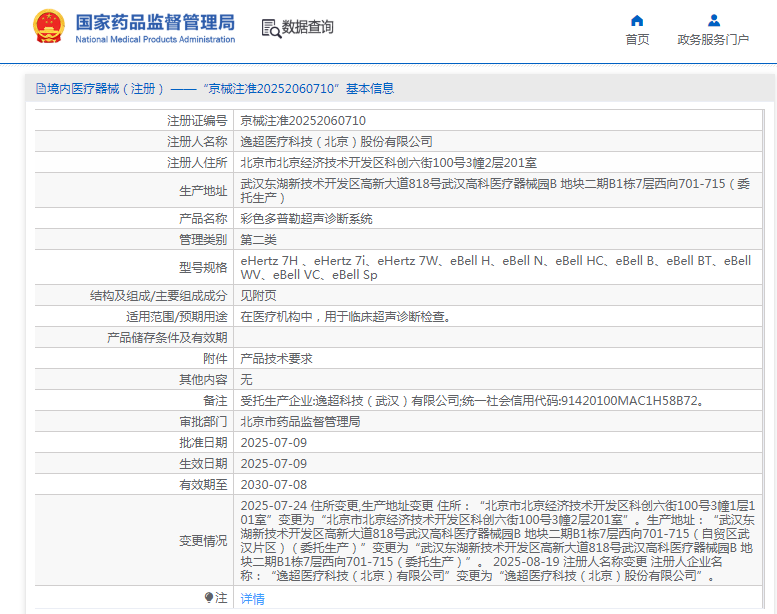777x614 pixels.
Task: Open the 数据查询 data query page
Action: pos(307,28)
